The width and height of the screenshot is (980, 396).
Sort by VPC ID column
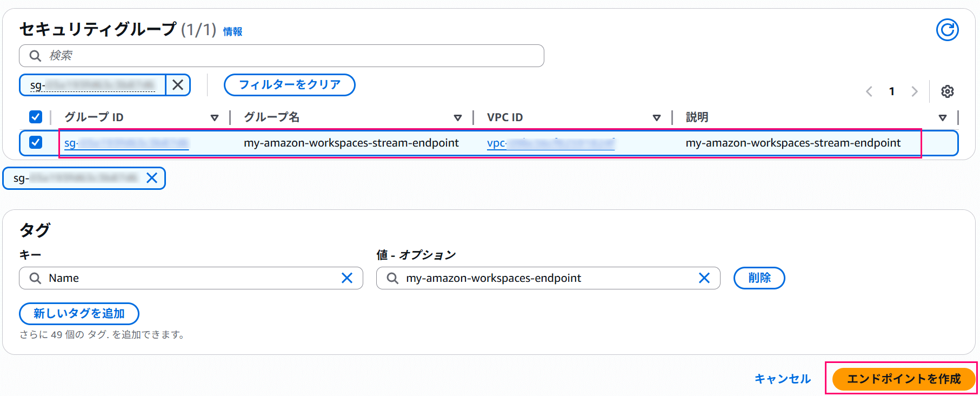(x=657, y=117)
